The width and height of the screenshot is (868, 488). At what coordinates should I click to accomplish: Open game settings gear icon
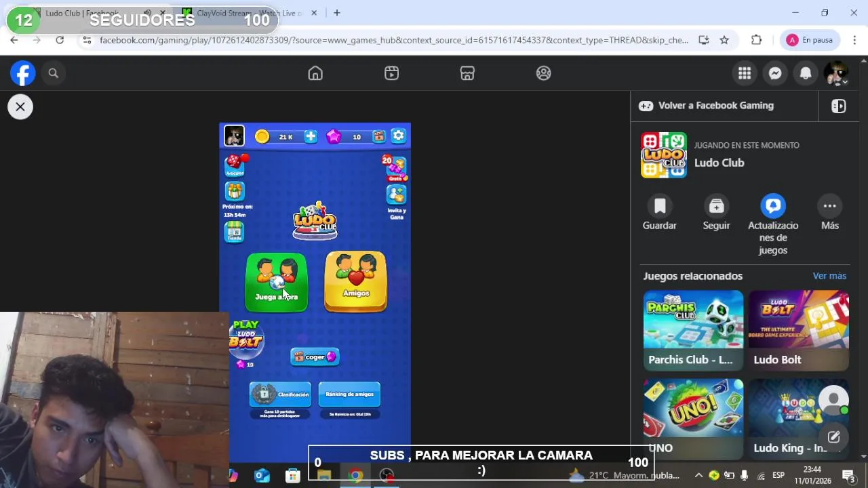[398, 136]
